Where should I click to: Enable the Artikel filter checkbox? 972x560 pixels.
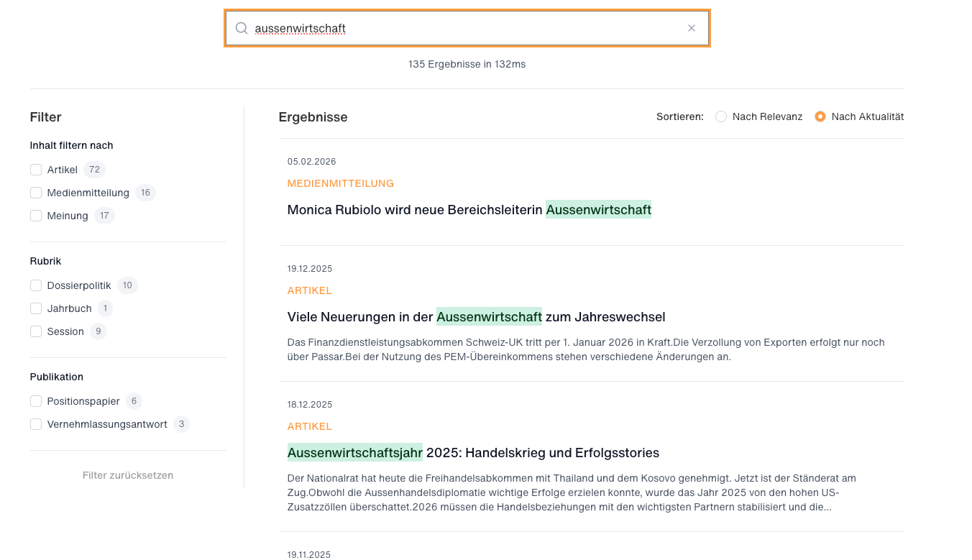36,170
